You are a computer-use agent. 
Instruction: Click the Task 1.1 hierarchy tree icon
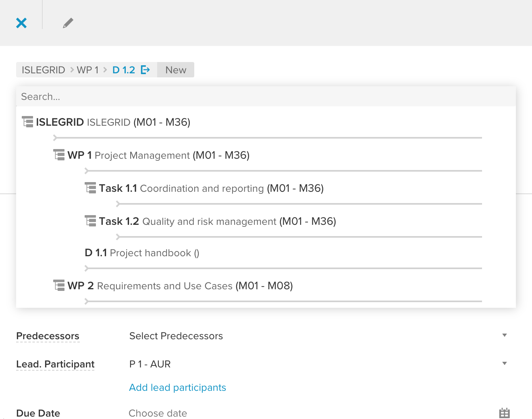coord(90,188)
